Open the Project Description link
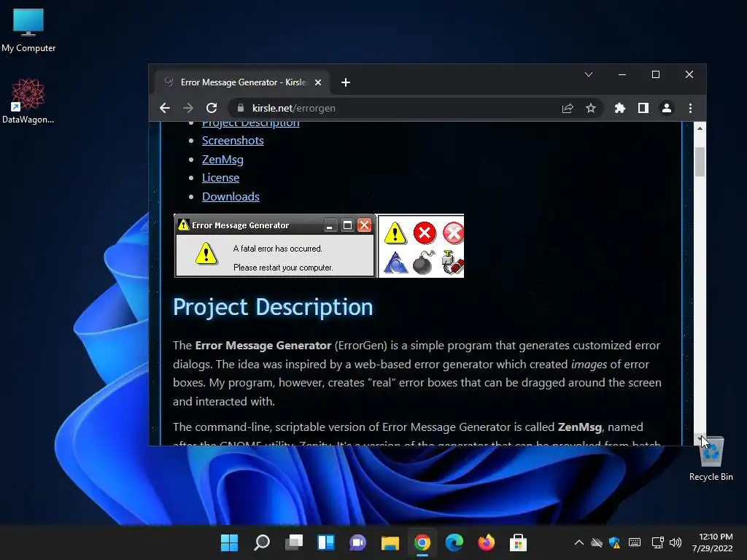Screen dimensions: 747x560 pos(251,123)
